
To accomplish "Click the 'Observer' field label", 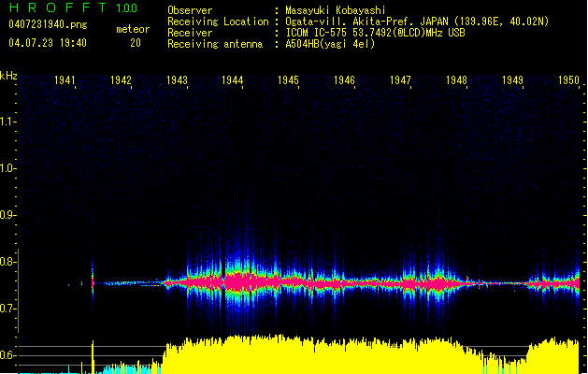I will pyautogui.click(x=190, y=10).
